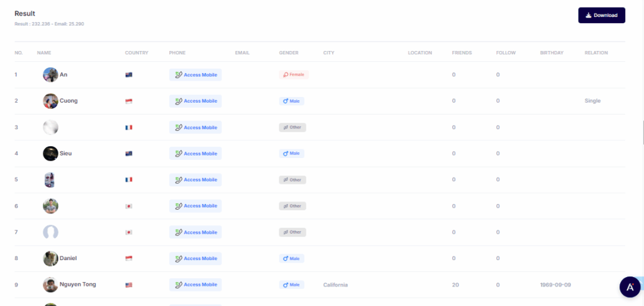This screenshot has height=306, width=644.
Task: Click the Female gender badge for An
Action: (294, 75)
